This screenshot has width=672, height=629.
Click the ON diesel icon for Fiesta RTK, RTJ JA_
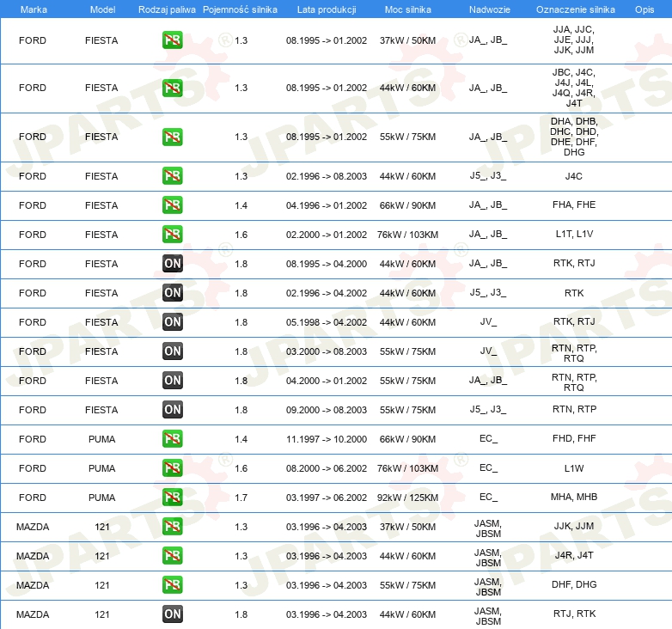(172, 264)
